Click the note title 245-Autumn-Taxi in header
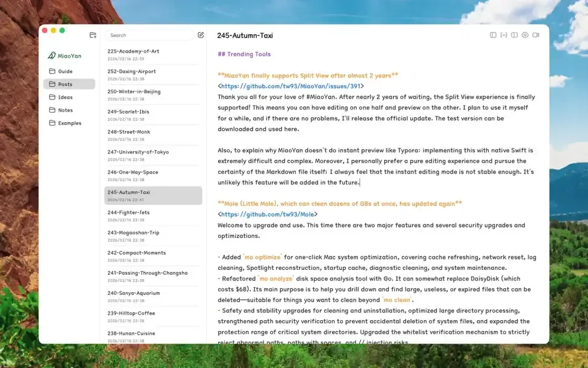Screen dimensions: 588x368 tap(245, 36)
